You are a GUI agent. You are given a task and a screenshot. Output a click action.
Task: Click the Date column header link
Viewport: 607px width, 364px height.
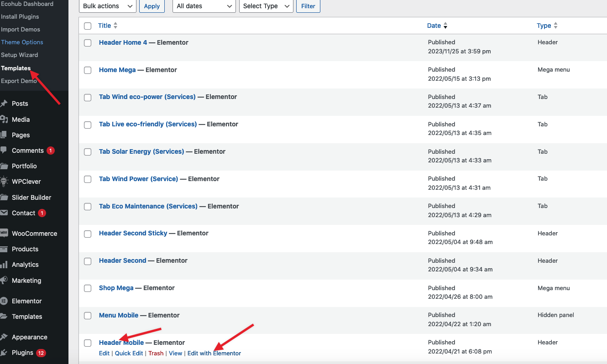click(434, 26)
